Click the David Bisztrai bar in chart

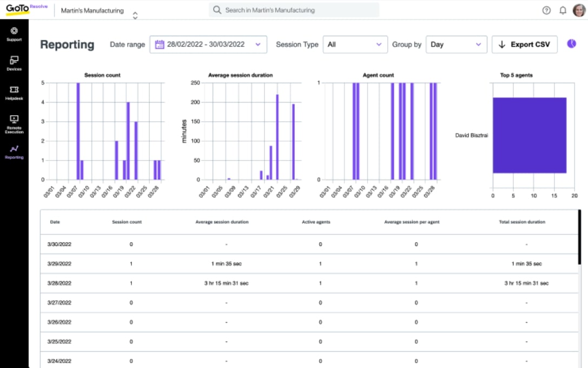pos(529,135)
